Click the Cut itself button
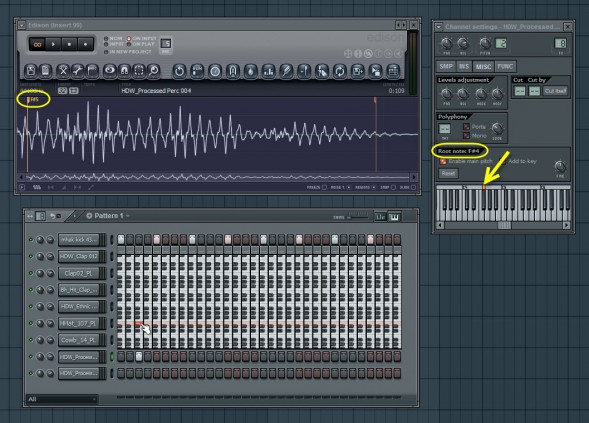 click(x=556, y=91)
